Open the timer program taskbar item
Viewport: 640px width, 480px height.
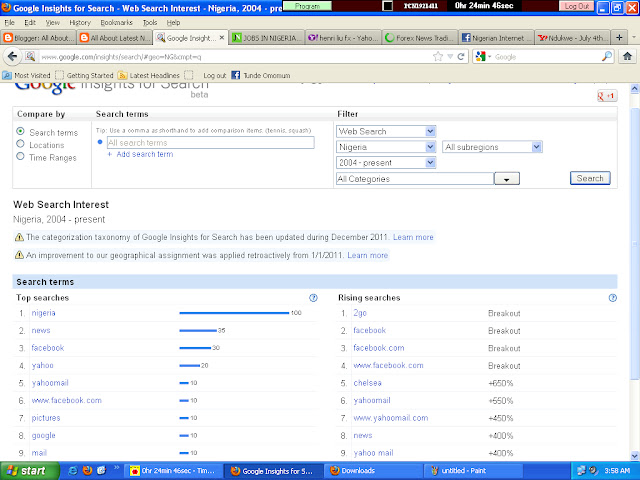[x=173, y=471]
